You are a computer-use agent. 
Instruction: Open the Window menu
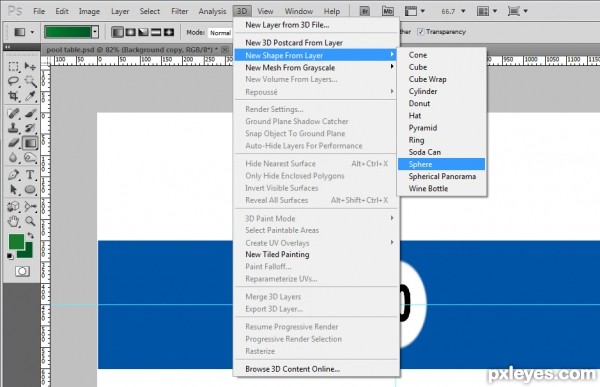[299, 11]
